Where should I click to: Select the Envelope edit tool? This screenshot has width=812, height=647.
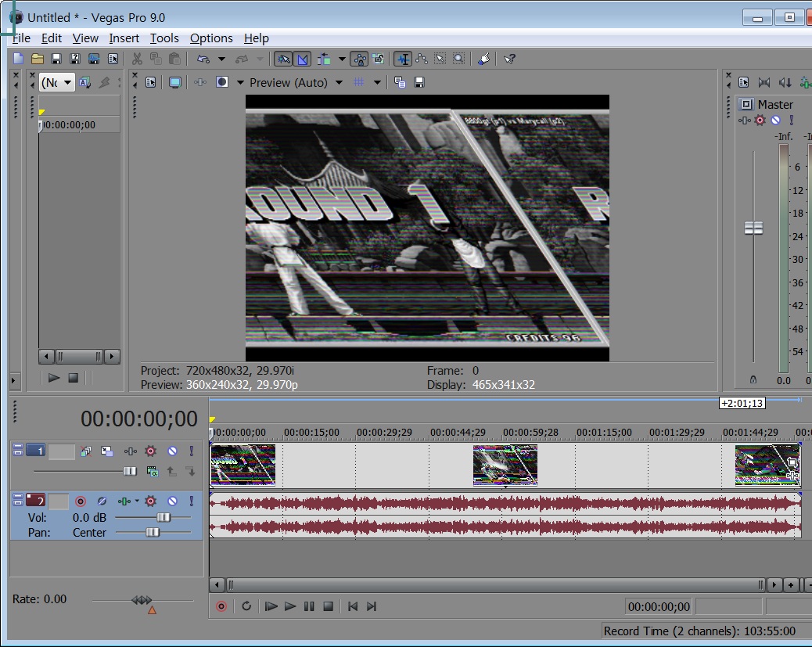[x=421, y=59]
